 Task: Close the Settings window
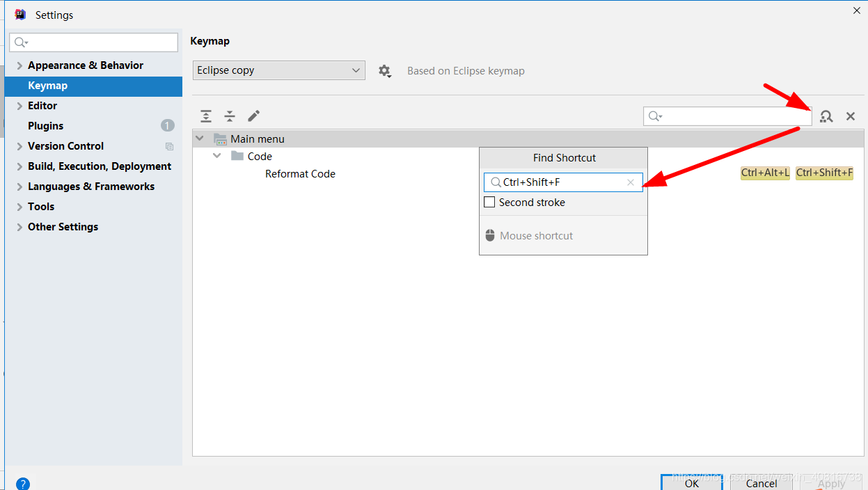click(856, 10)
